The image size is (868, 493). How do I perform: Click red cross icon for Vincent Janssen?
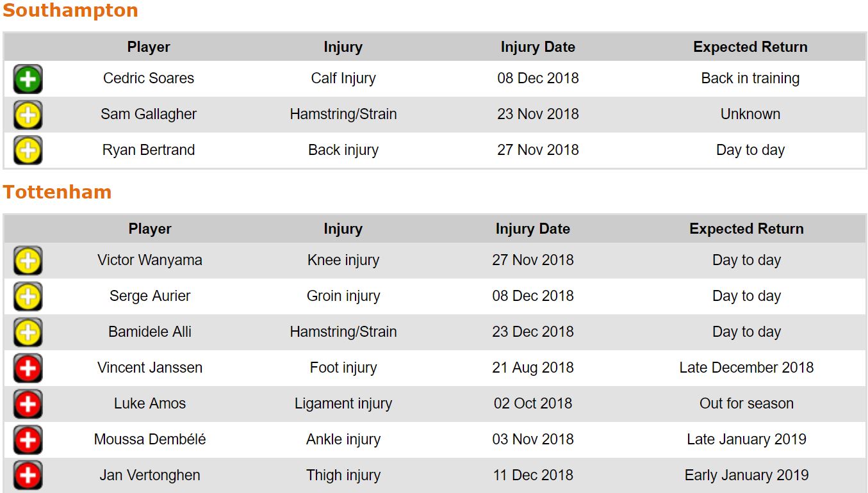coord(28,369)
